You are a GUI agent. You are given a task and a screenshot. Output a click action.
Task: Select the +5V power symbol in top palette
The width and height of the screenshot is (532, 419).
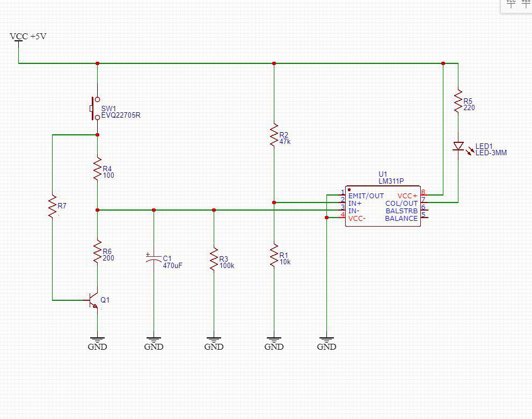(x=526, y=3)
